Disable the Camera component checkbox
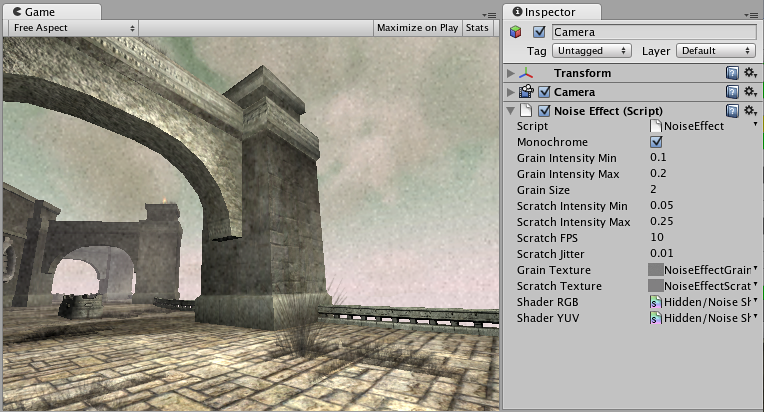 (x=544, y=92)
